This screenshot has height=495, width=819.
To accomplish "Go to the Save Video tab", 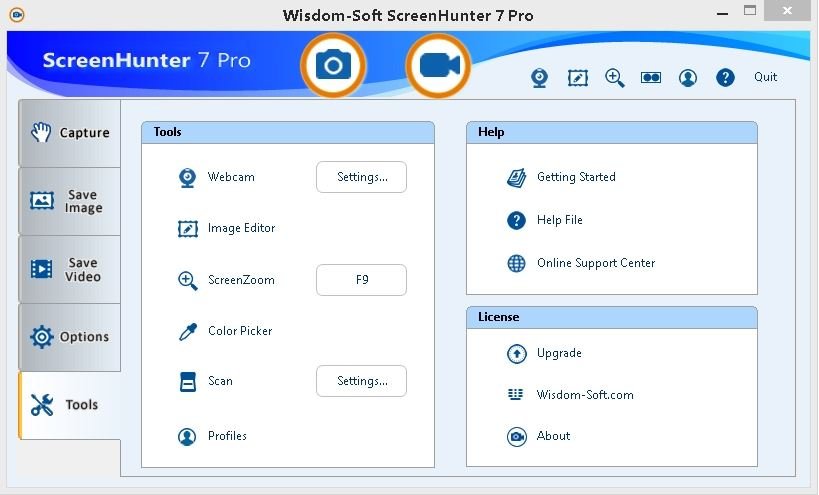I will (70, 269).
